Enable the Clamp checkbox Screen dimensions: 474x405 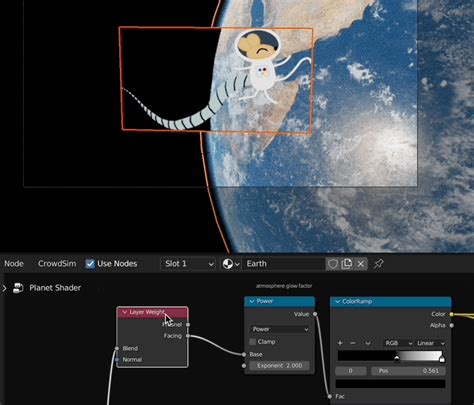[253, 342]
